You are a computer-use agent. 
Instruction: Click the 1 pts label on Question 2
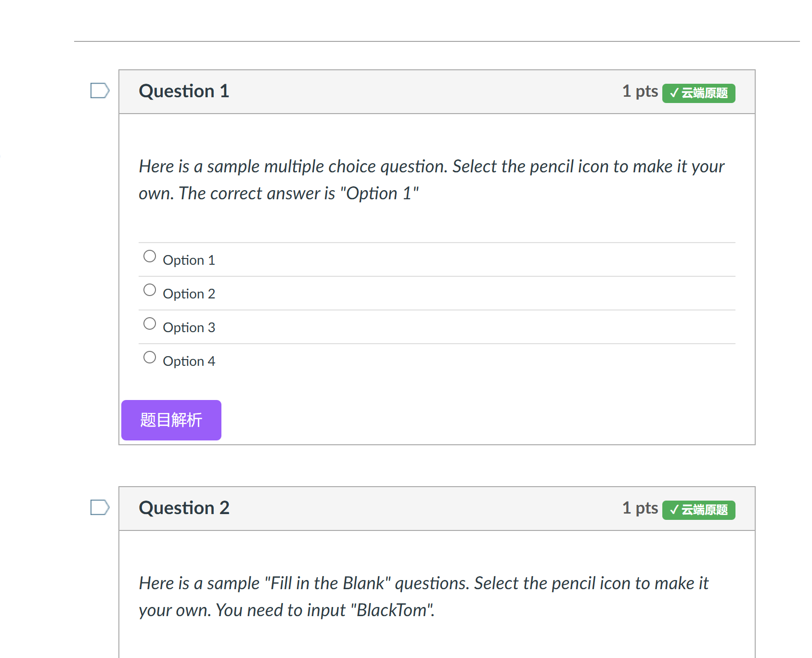640,508
